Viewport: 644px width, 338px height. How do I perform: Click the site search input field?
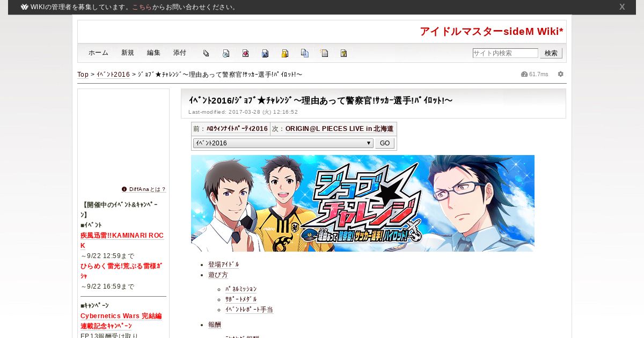[x=505, y=53]
